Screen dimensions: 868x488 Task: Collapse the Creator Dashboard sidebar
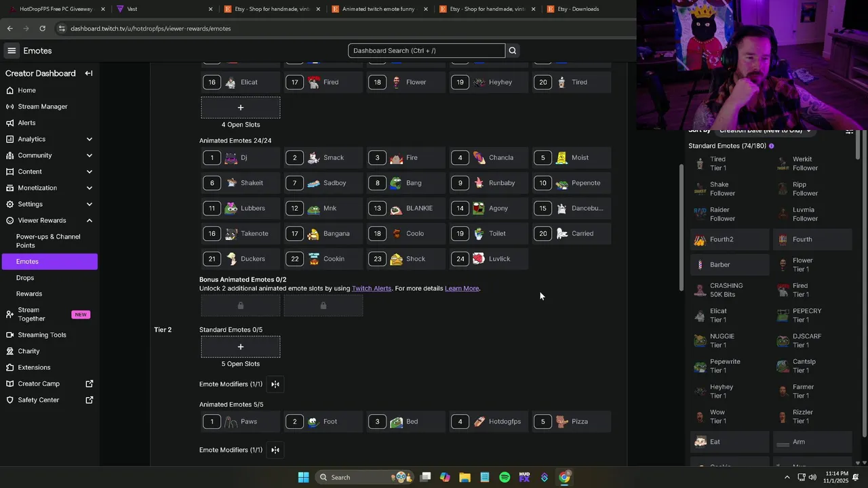click(89, 73)
